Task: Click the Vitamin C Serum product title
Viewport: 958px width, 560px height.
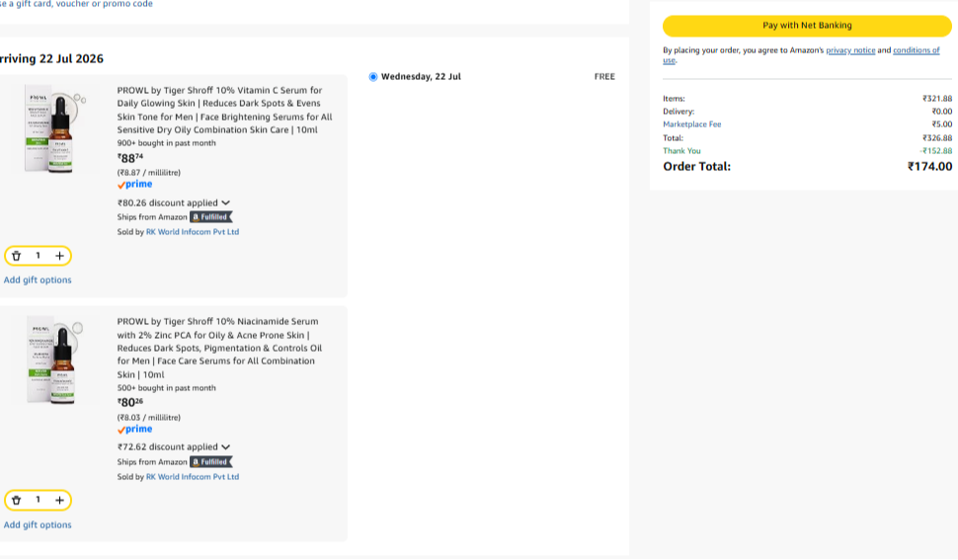Action: pyautogui.click(x=225, y=110)
